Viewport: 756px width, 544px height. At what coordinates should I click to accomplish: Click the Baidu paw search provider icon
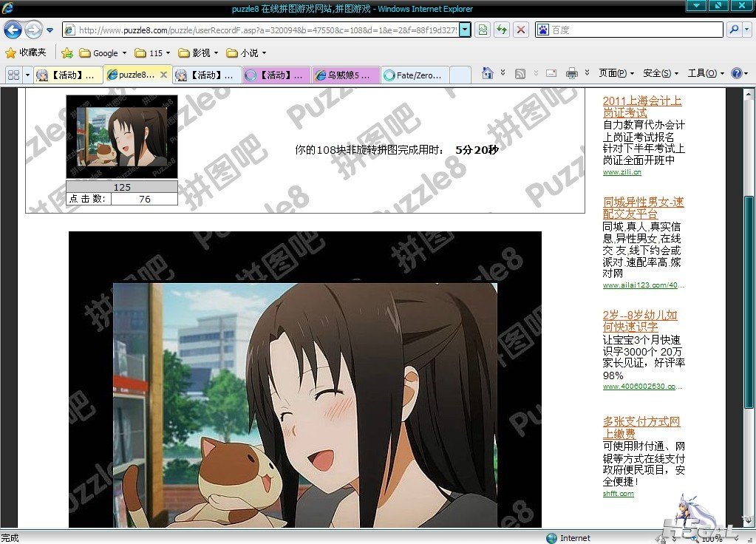[543, 30]
